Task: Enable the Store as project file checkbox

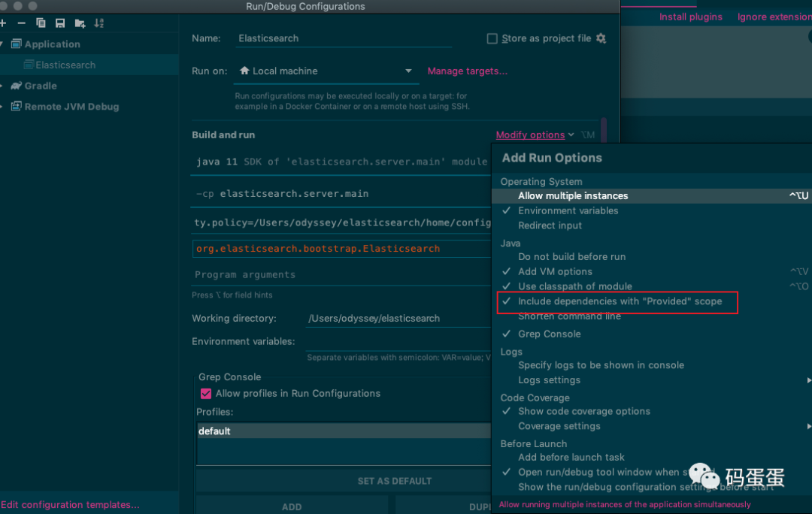Action: click(492, 38)
